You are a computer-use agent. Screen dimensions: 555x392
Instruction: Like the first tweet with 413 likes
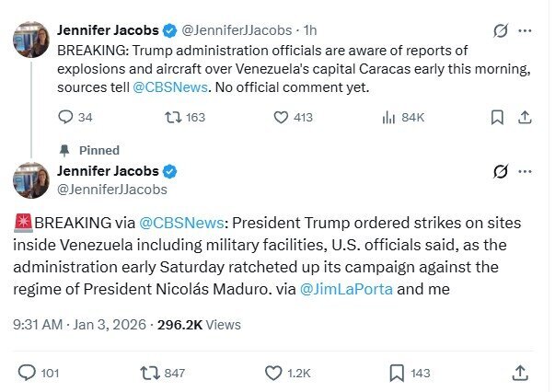pyautogui.click(x=283, y=117)
